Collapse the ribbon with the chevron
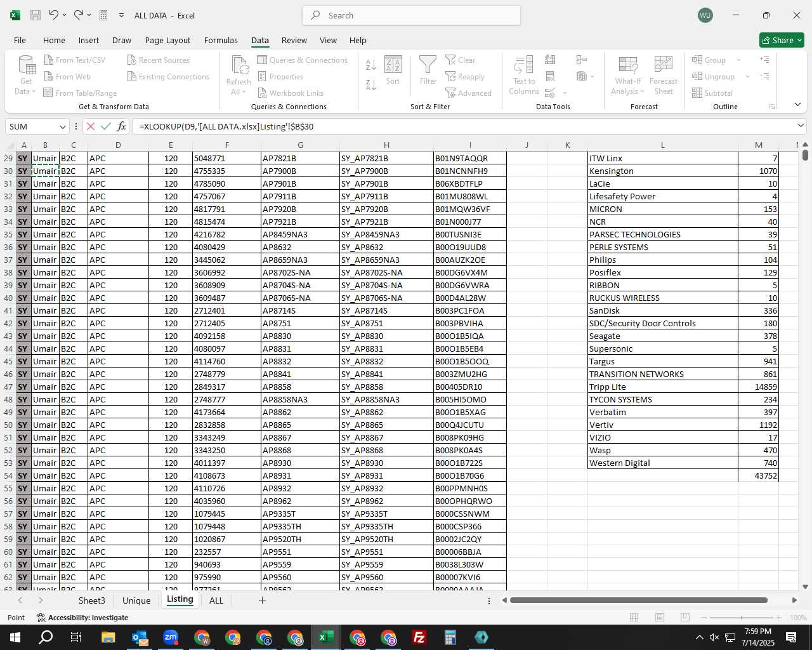This screenshot has height=650, width=812. tap(797, 105)
